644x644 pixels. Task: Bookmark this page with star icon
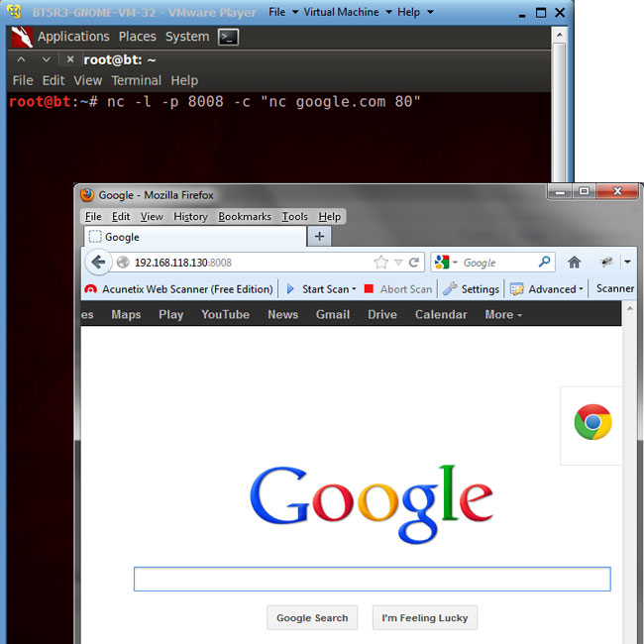tap(380, 263)
